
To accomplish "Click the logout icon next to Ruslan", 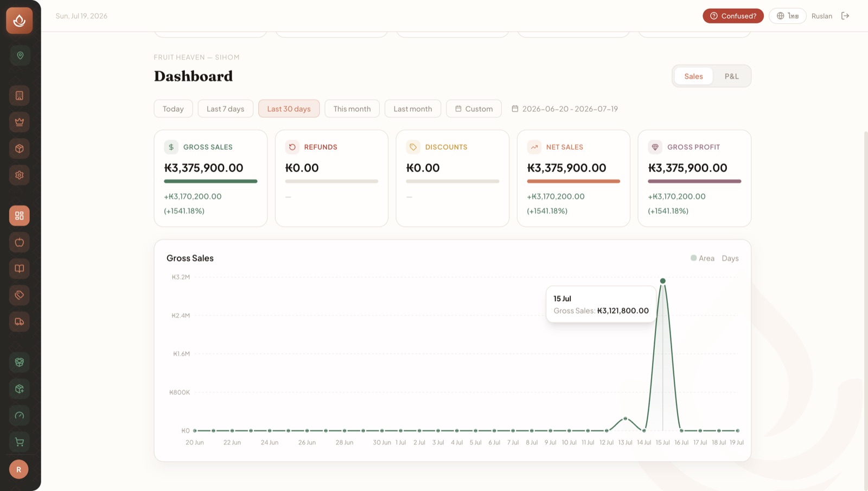I will coord(845,16).
